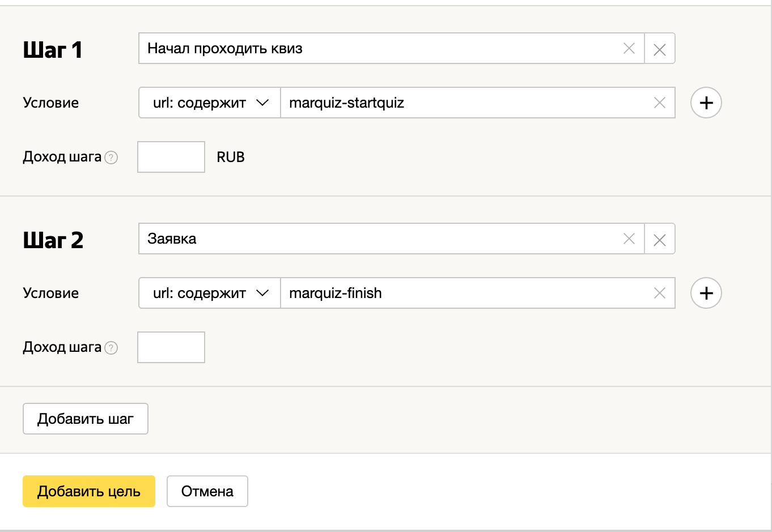
Task: Open Step 1 'url: содержит' dropdown
Action: click(210, 103)
